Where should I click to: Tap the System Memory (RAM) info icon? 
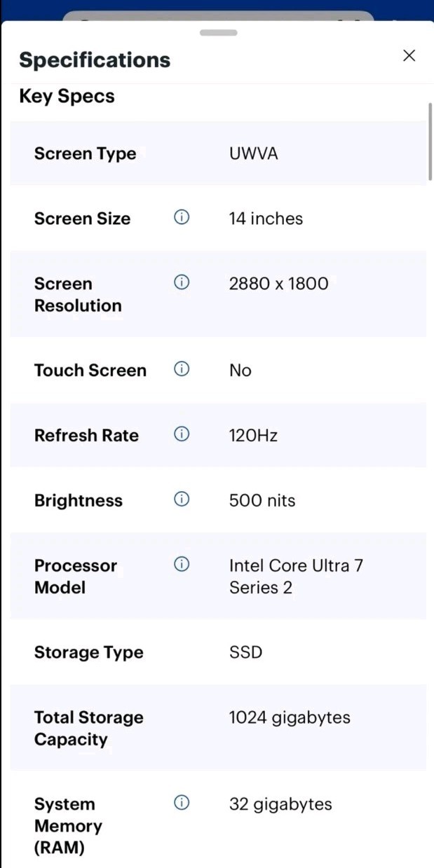click(x=182, y=803)
